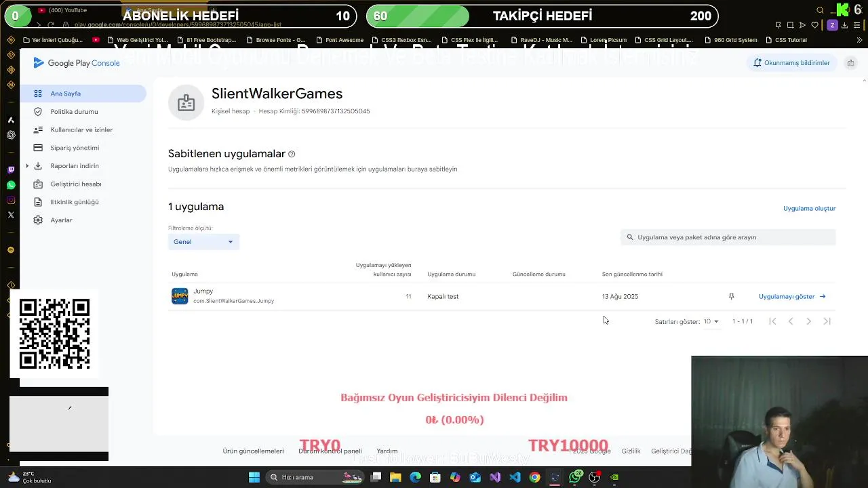Open rows per page dropdown
Screen dimensions: 868x488
(711, 321)
